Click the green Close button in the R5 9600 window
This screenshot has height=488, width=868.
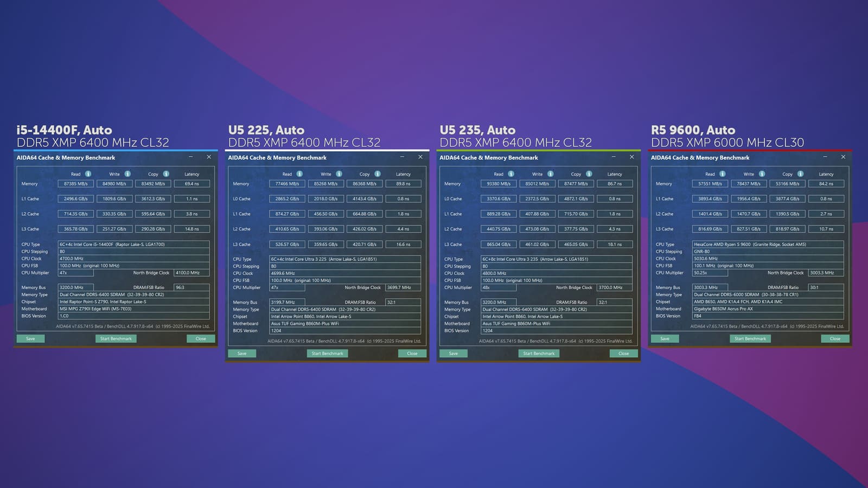pyautogui.click(x=835, y=338)
